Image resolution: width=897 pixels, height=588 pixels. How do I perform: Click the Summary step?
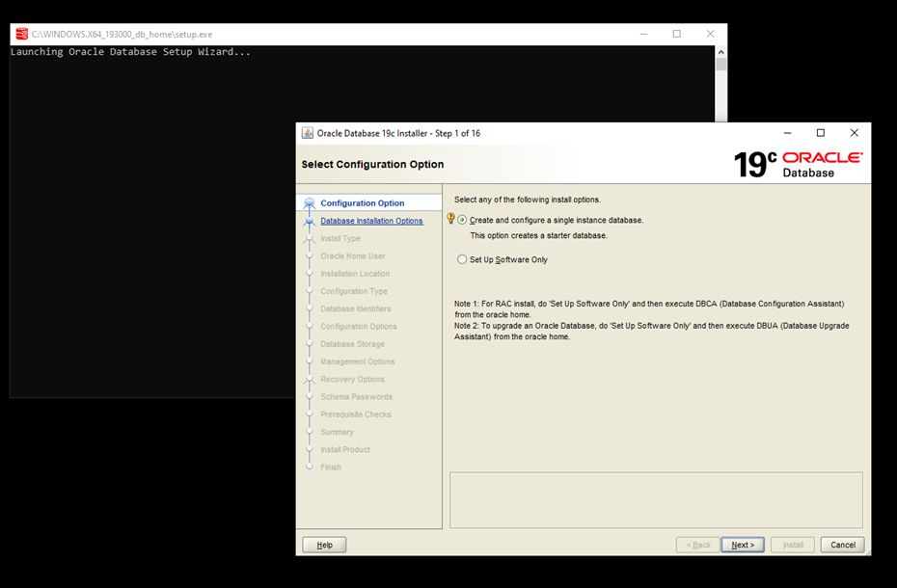(x=337, y=432)
